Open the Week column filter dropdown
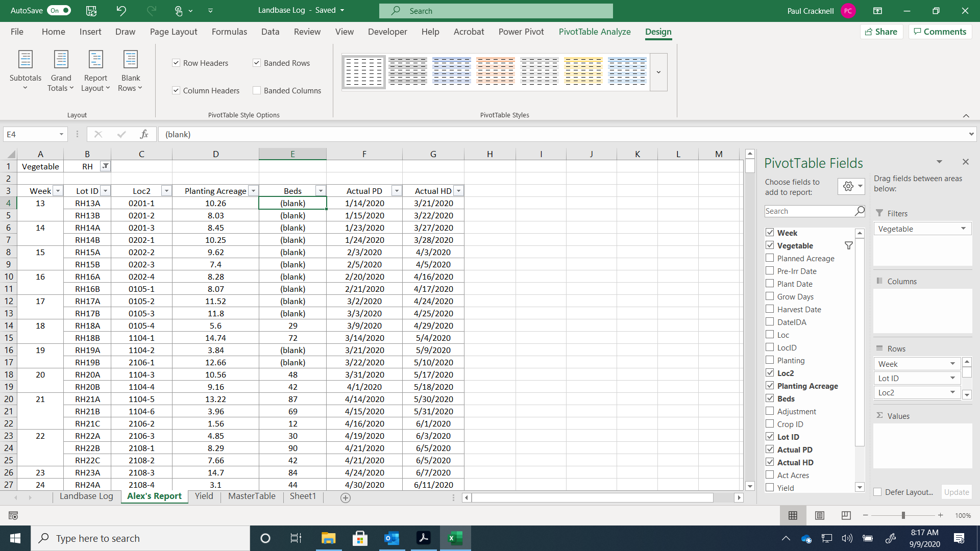The width and height of the screenshot is (980, 551). [58, 191]
